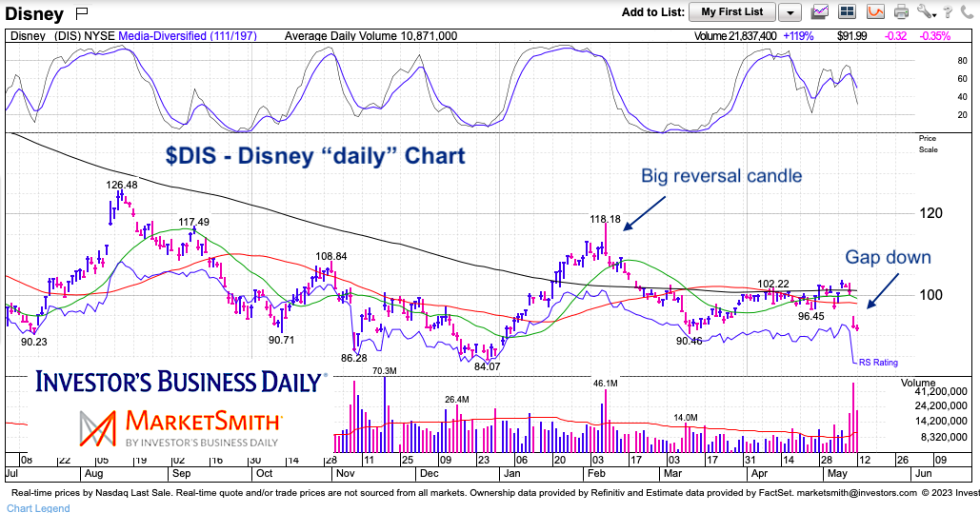Viewport: 980px width, 513px height.
Task: Print the chart using the printer icon
Action: [901, 11]
